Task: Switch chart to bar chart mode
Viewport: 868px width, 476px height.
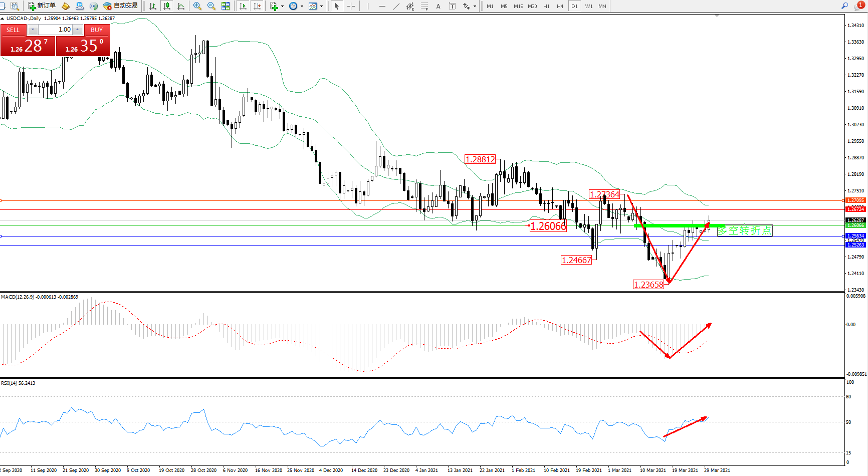Action: [x=153, y=6]
